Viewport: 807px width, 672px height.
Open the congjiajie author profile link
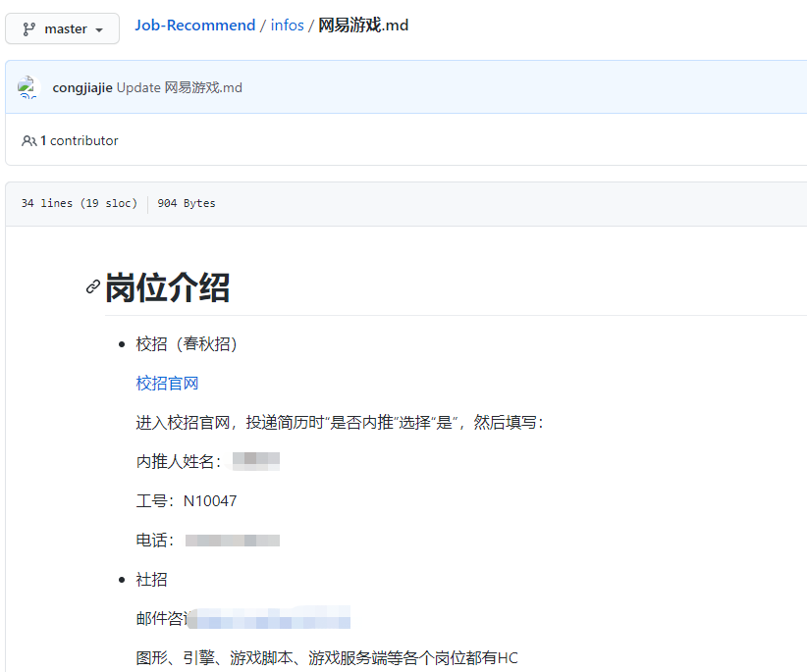click(82, 88)
